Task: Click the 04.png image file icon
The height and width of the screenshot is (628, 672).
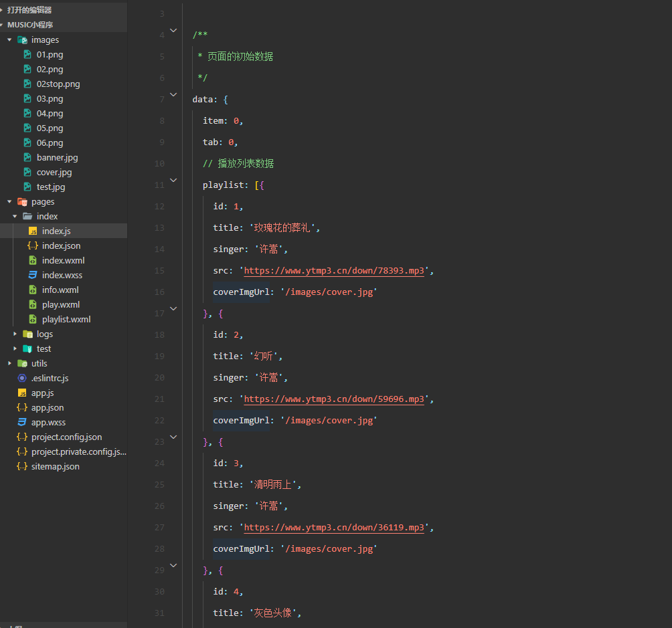Action: (x=27, y=113)
